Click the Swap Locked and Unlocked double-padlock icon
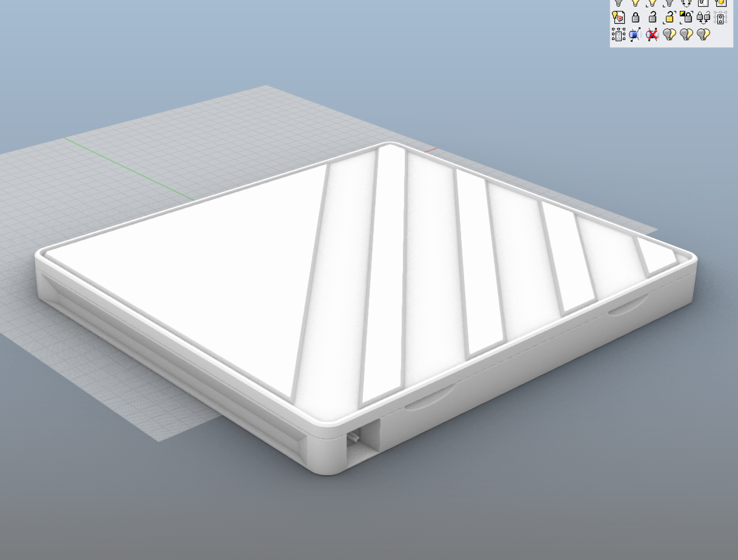The width and height of the screenshot is (738, 560). pyautogui.click(x=703, y=17)
